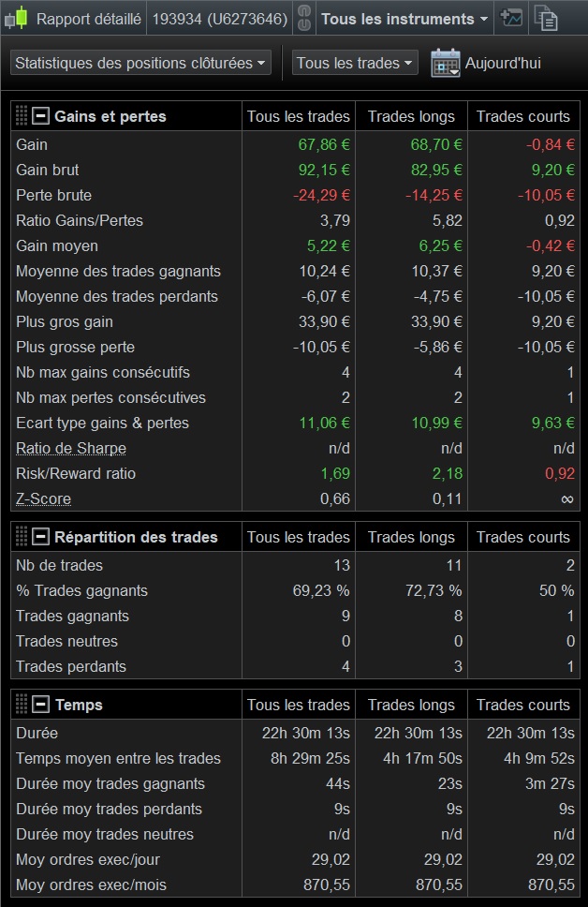Select % Trades gagnants value 69,23 %

pyautogui.click(x=321, y=590)
